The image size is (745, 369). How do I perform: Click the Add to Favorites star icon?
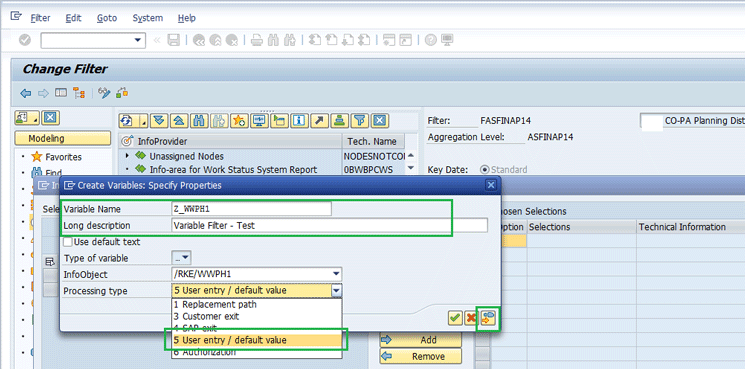pyautogui.click(x=238, y=121)
